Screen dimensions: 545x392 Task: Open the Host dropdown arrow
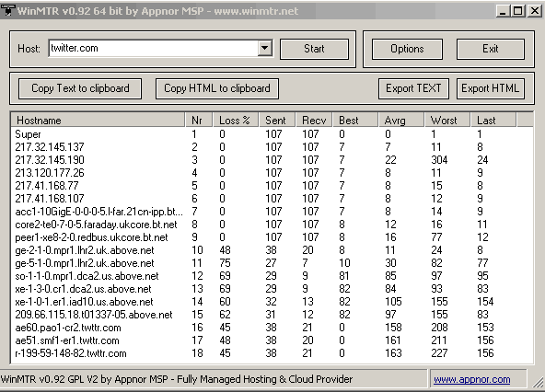click(x=265, y=48)
